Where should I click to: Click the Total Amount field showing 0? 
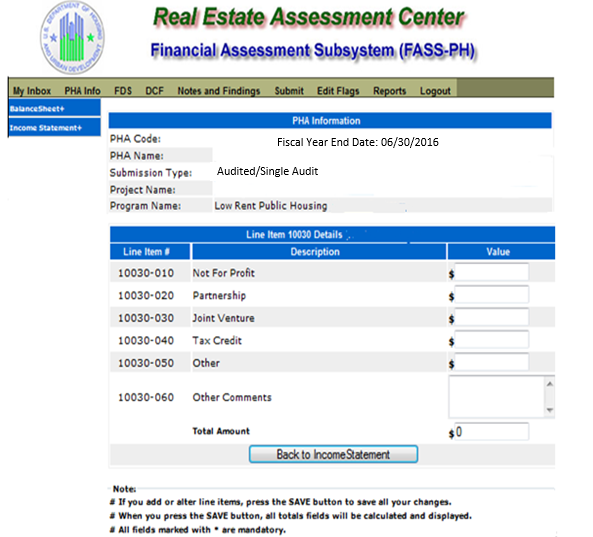pyautogui.click(x=491, y=431)
